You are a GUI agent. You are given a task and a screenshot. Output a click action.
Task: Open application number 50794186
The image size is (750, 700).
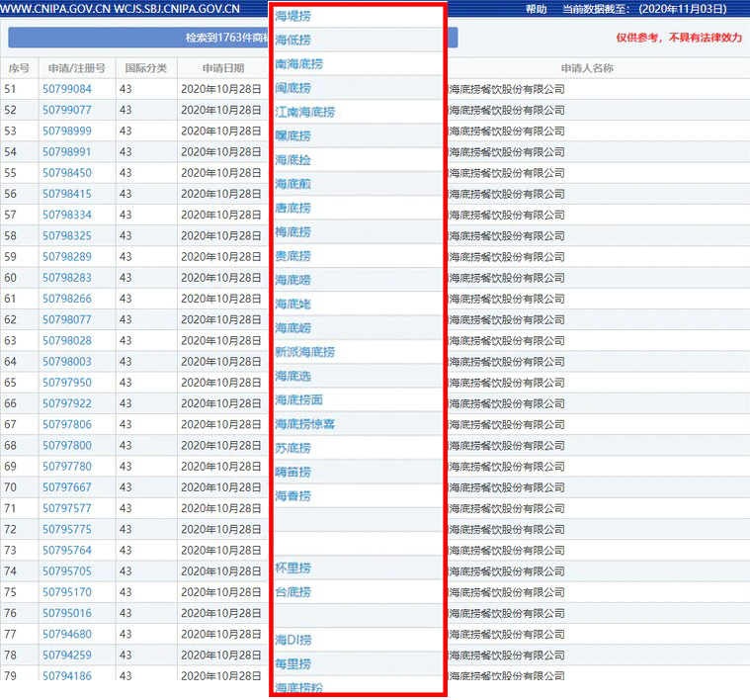point(67,675)
